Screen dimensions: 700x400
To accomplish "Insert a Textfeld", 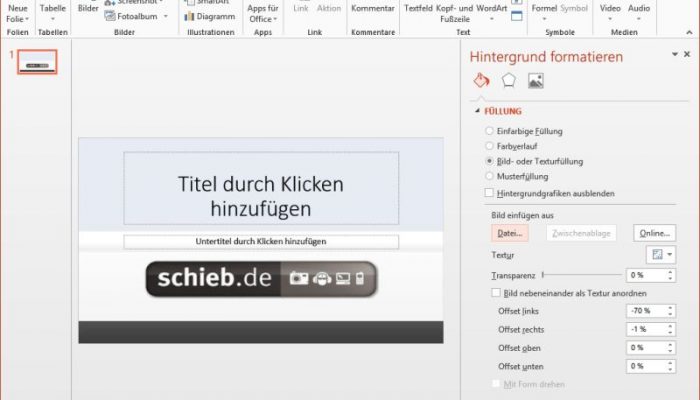I will 418,8.
